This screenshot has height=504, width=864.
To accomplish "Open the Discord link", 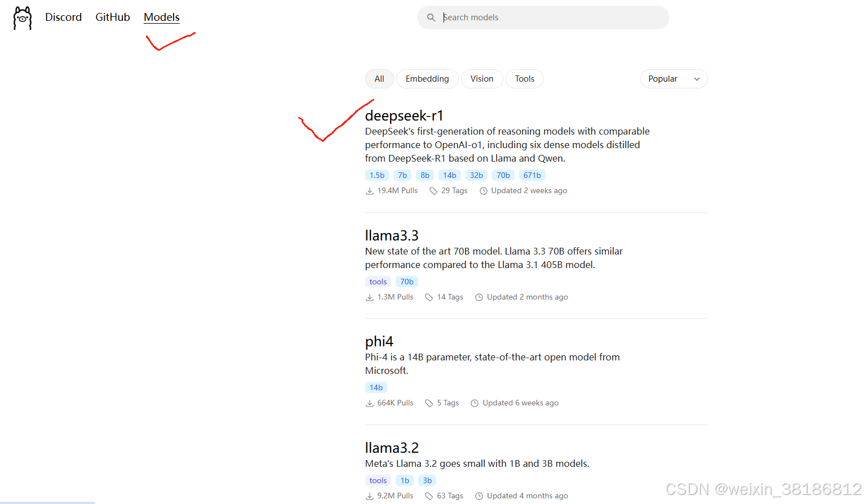I will (x=64, y=17).
